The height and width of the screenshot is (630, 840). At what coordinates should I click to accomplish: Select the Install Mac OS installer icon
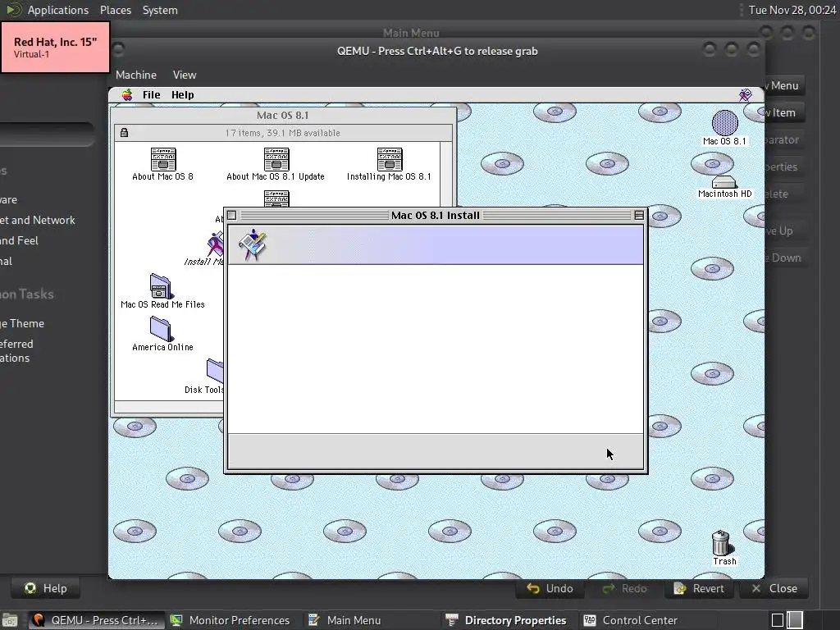[x=215, y=244]
